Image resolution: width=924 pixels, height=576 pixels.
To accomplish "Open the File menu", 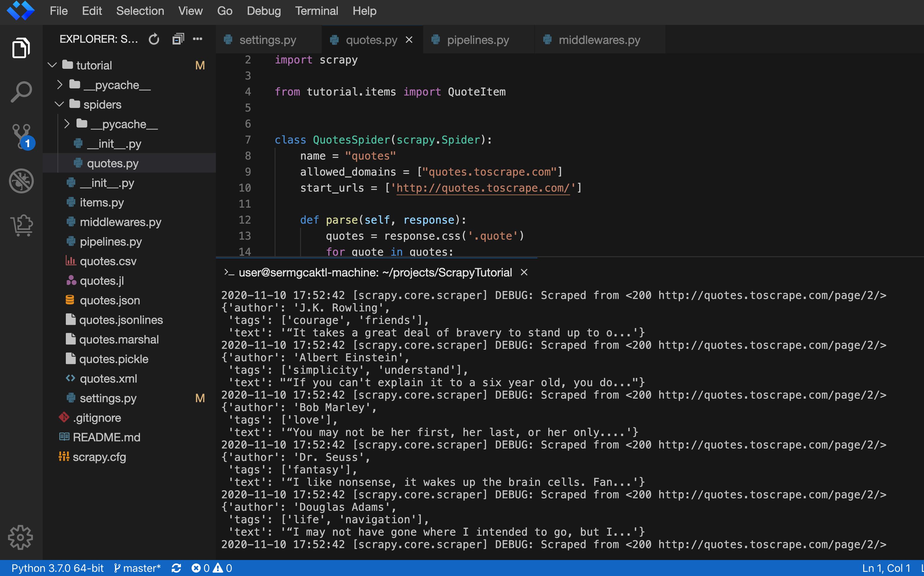I will coord(59,11).
